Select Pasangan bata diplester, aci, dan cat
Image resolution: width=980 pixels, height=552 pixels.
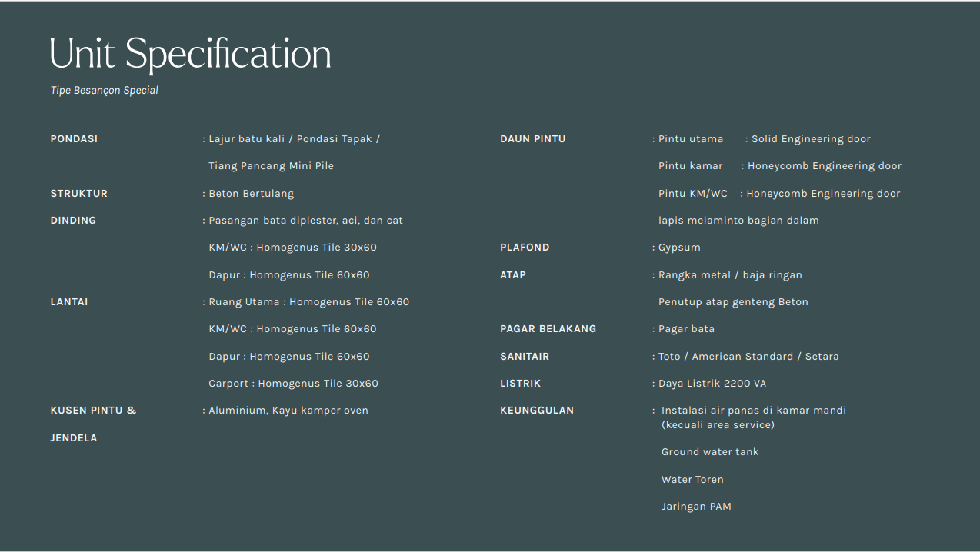pyautogui.click(x=305, y=221)
